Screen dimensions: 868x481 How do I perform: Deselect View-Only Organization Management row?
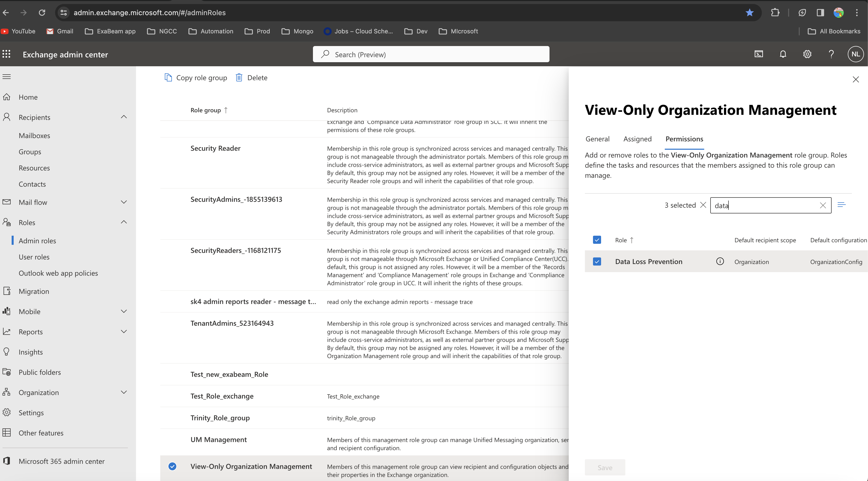coord(172,466)
